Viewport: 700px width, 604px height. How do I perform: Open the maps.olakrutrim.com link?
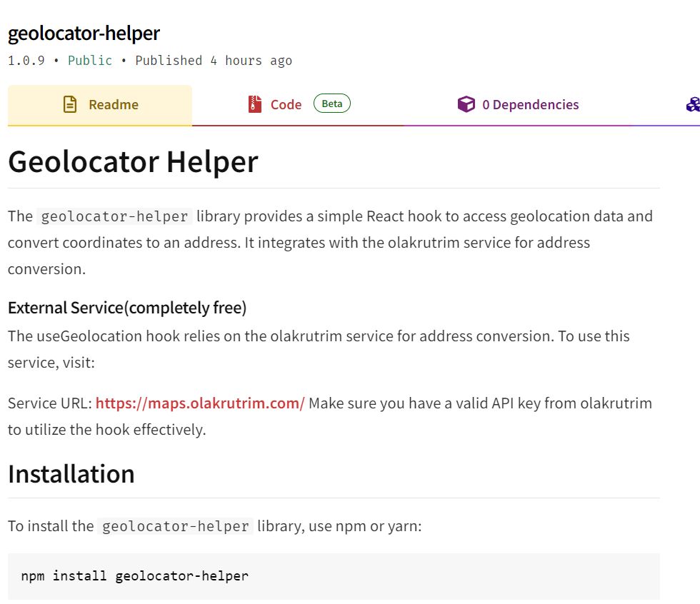(200, 403)
